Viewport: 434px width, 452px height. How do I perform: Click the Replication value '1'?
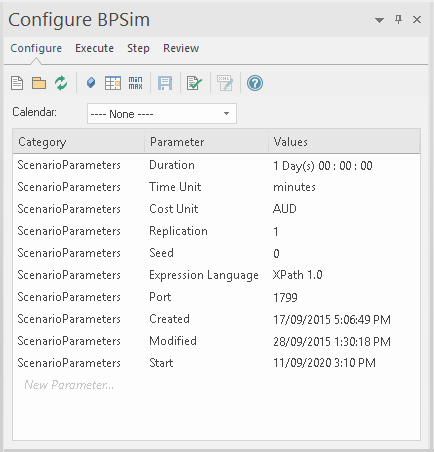[x=276, y=232]
